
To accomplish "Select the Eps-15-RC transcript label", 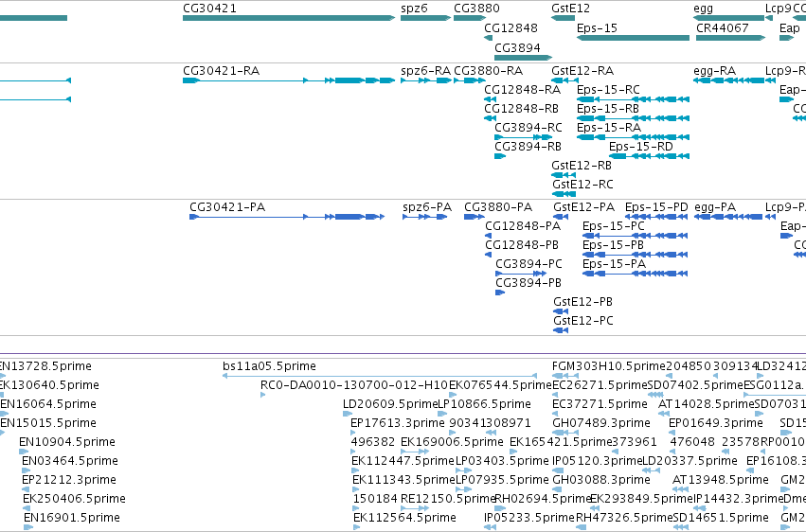I will coord(608,90).
